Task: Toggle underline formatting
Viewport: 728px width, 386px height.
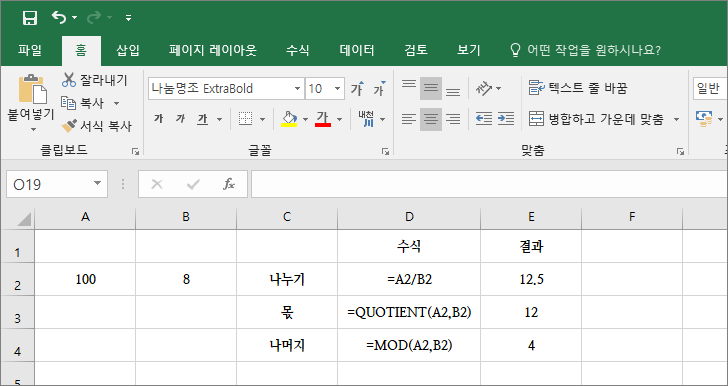Action: point(203,119)
